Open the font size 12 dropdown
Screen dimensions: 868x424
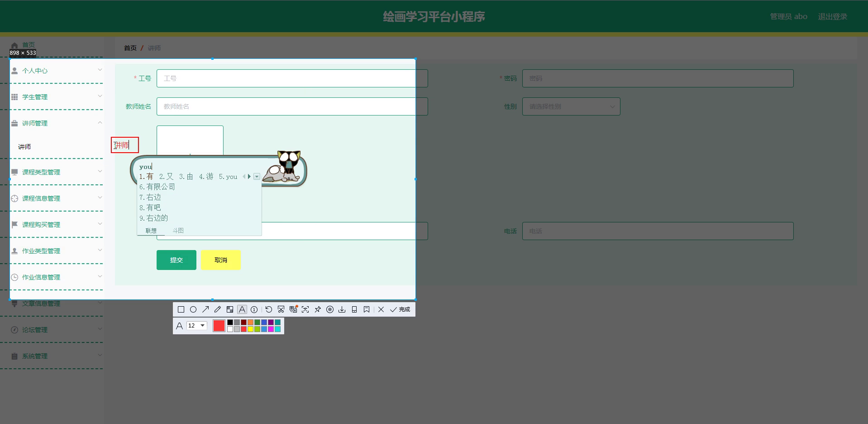(x=197, y=326)
